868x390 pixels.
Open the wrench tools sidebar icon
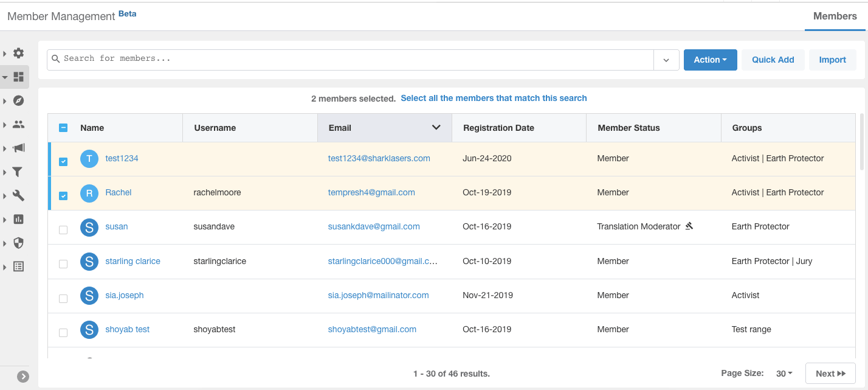point(18,196)
